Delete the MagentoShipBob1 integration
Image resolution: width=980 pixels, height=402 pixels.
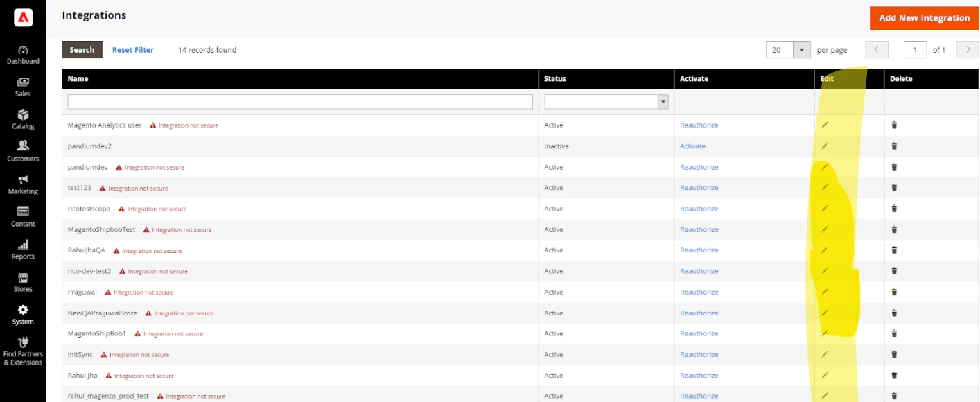click(894, 333)
